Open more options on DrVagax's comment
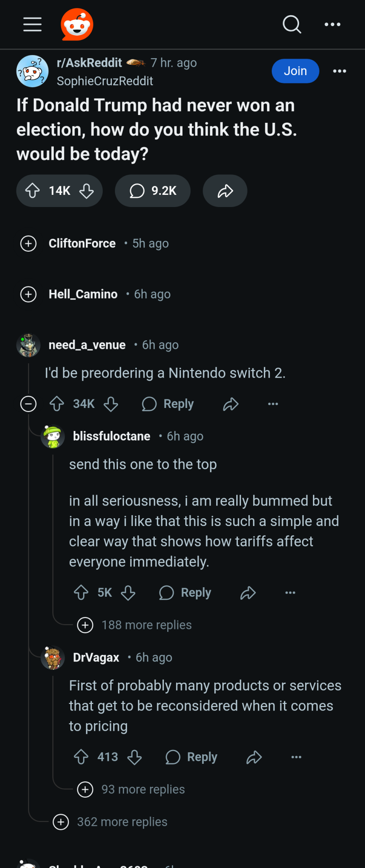This screenshot has width=365, height=868. click(x=297, y=757)
